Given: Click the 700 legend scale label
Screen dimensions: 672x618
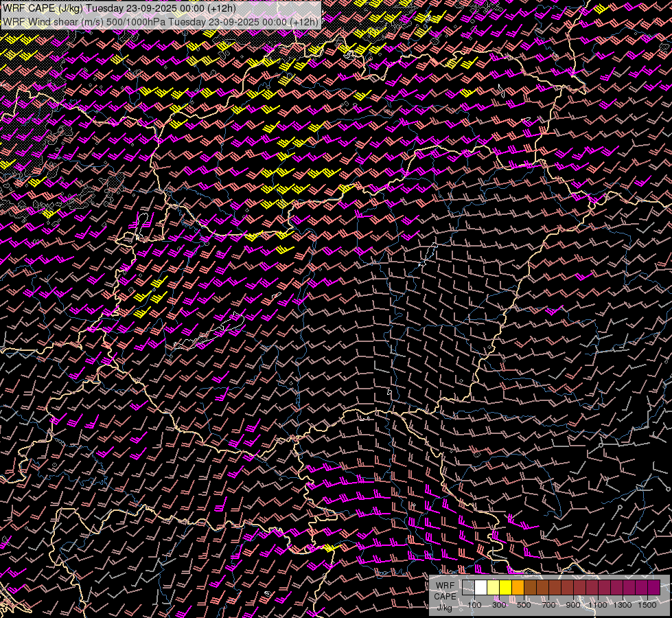Looking at the screenshot, I should tap(548, 605).
